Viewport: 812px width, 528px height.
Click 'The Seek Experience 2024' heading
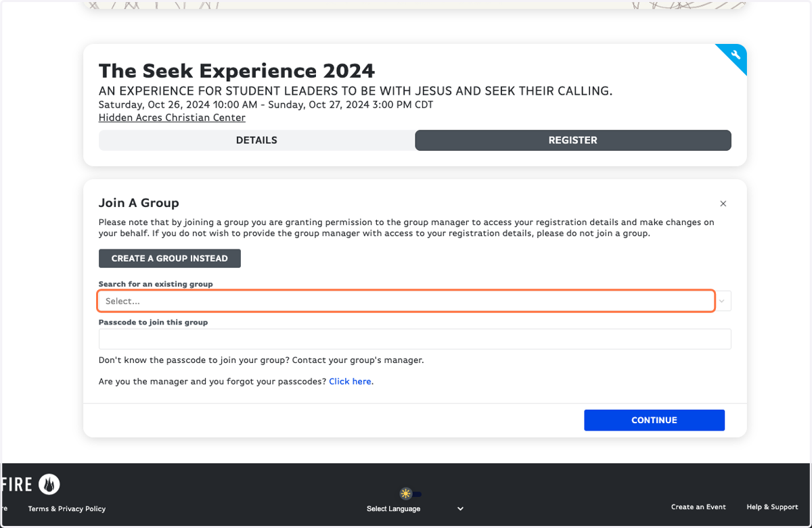point(237,70)
